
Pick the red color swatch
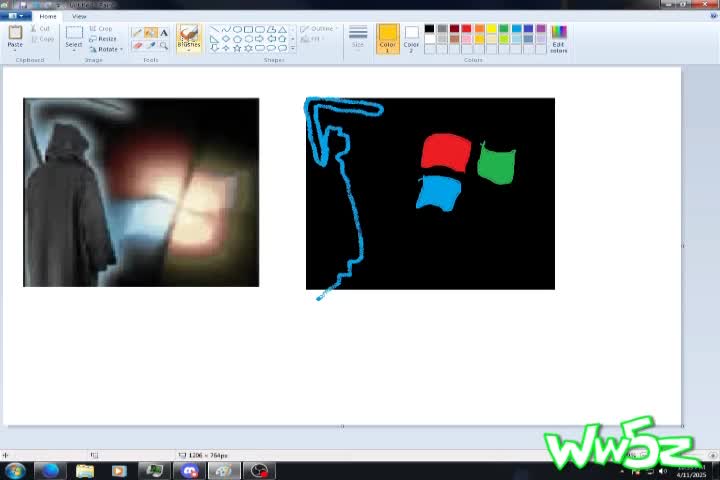click(467, 29)
